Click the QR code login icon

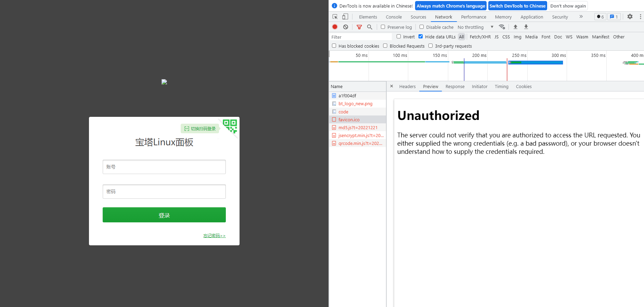(x=230, y=126)
